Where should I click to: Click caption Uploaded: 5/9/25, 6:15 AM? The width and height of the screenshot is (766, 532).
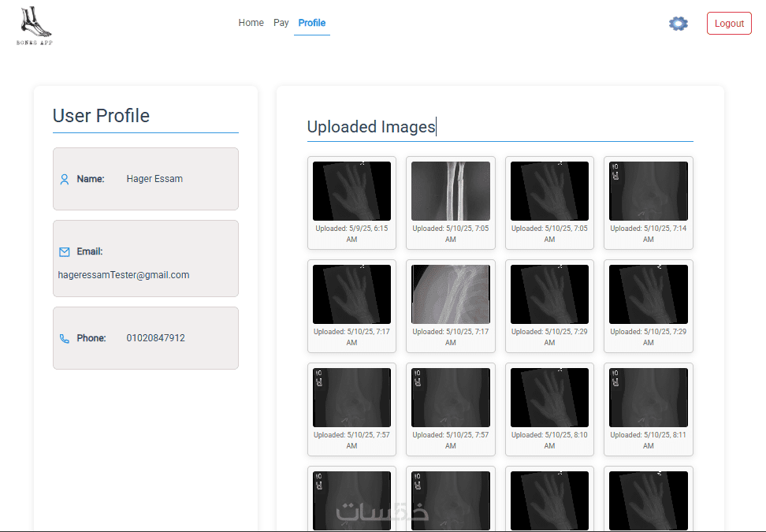pos(351,233)
